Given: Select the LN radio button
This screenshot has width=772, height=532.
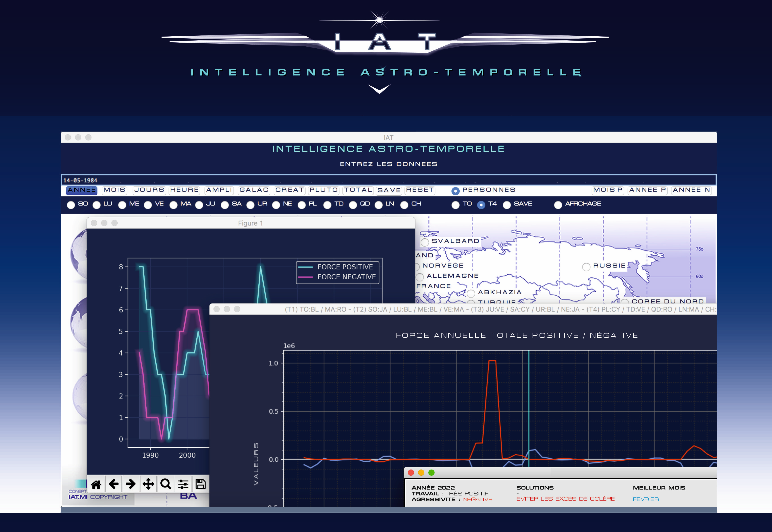Looking at the screenshot, I should (378, 205).
